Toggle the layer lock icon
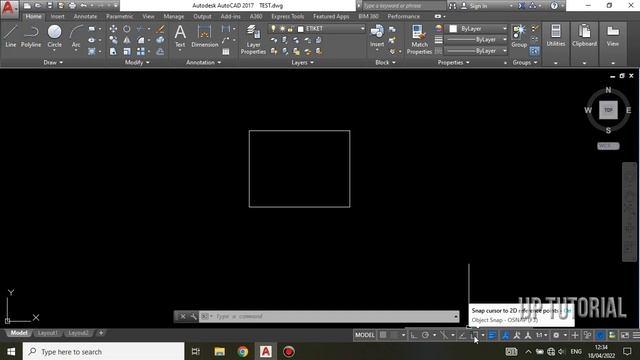Screen dimensions: 640x360 tap(291, 29)
